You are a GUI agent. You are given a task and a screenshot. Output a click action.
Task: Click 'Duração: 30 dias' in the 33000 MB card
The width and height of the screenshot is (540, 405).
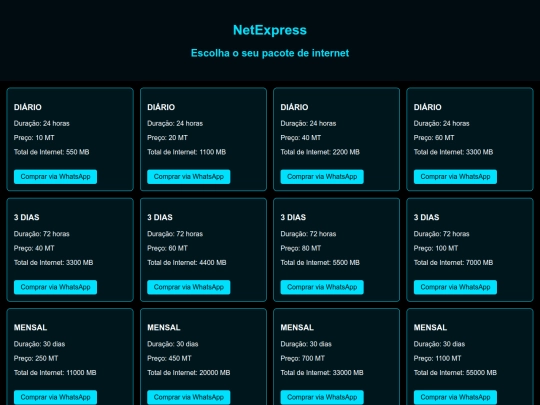[306, 344]
